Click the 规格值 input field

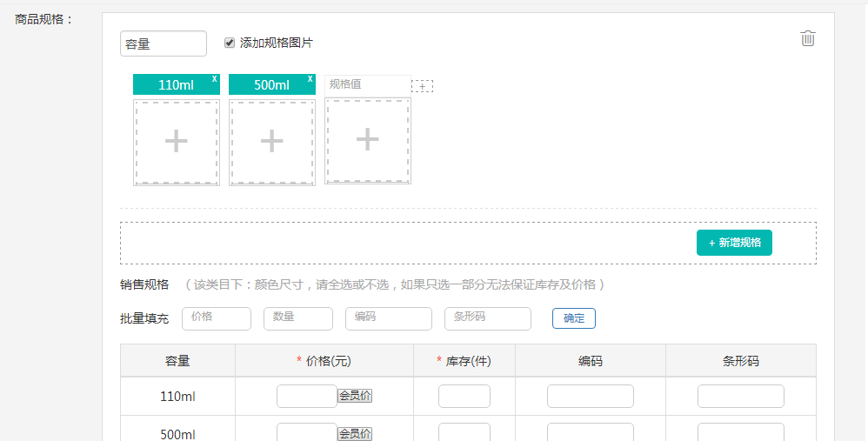(367, 84)
